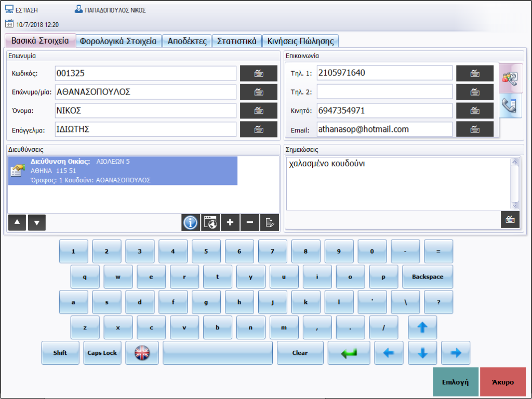Hit the Backspace key
The height and width of the screenshot is (399, 532).
pyautogui.click(x=428, y=277)
